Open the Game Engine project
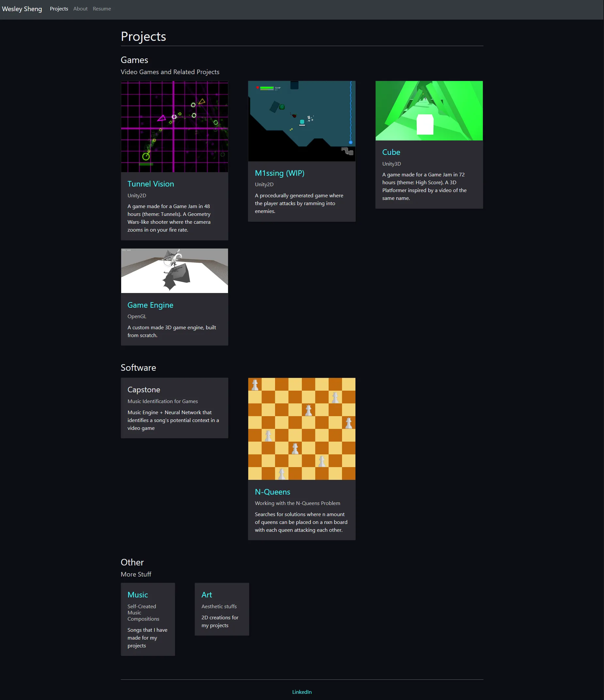Viewport: 604px width, 700px height. [x=150, y=305]
